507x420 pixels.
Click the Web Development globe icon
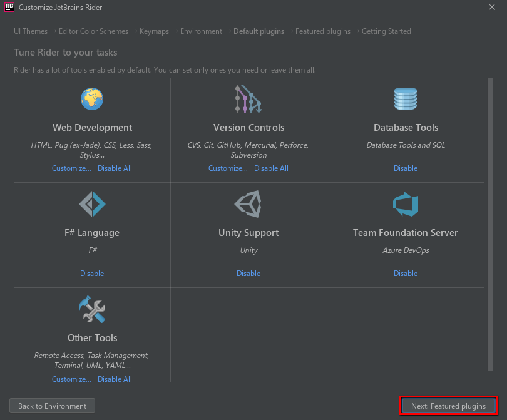(x=92, y=99)
